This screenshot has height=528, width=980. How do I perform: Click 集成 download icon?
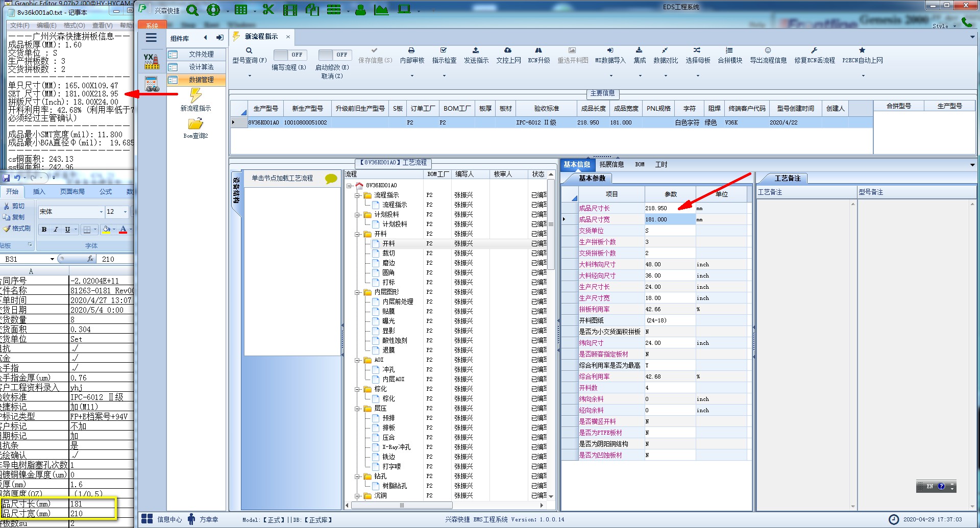point(639,51)
